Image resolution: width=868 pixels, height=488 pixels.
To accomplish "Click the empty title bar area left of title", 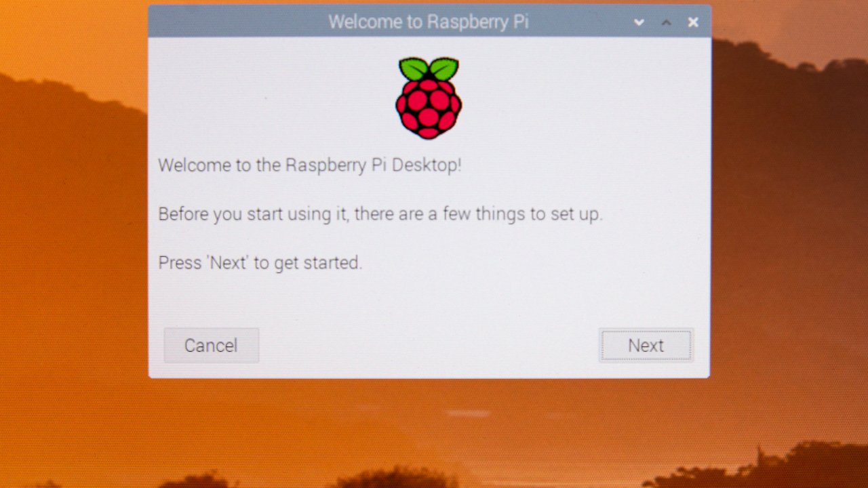I will point(237,22).
